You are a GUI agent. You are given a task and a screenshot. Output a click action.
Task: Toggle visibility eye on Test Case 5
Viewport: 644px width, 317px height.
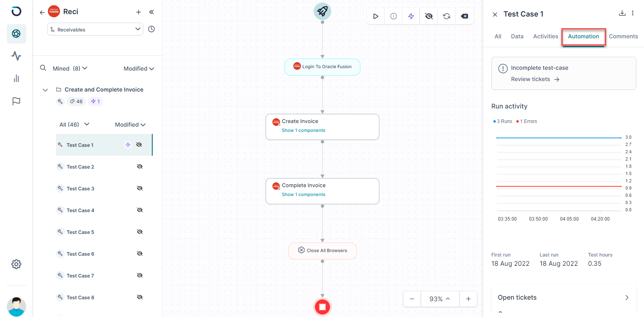[140, 232]
